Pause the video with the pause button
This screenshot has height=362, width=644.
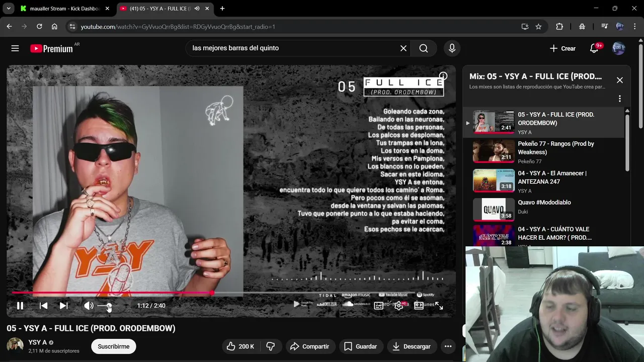(x=20, y=306)
